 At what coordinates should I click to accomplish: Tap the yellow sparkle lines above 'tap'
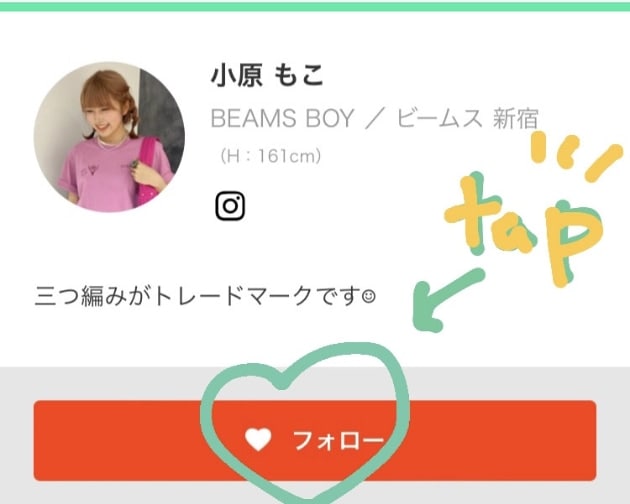(x=575, y=155)
